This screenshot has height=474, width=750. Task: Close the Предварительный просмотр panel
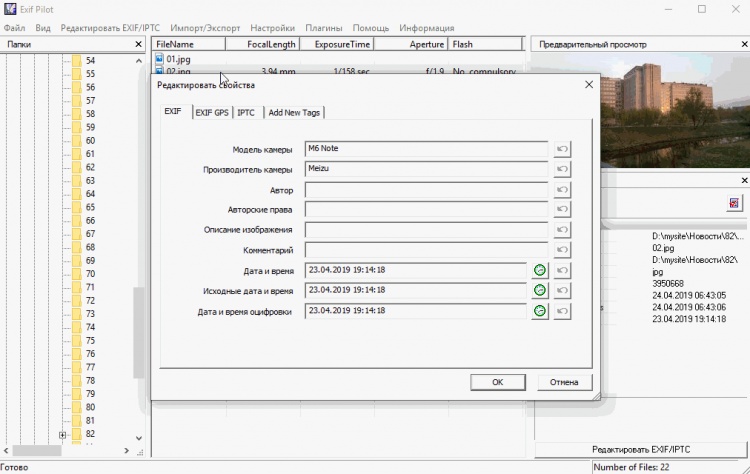point(744,44)
